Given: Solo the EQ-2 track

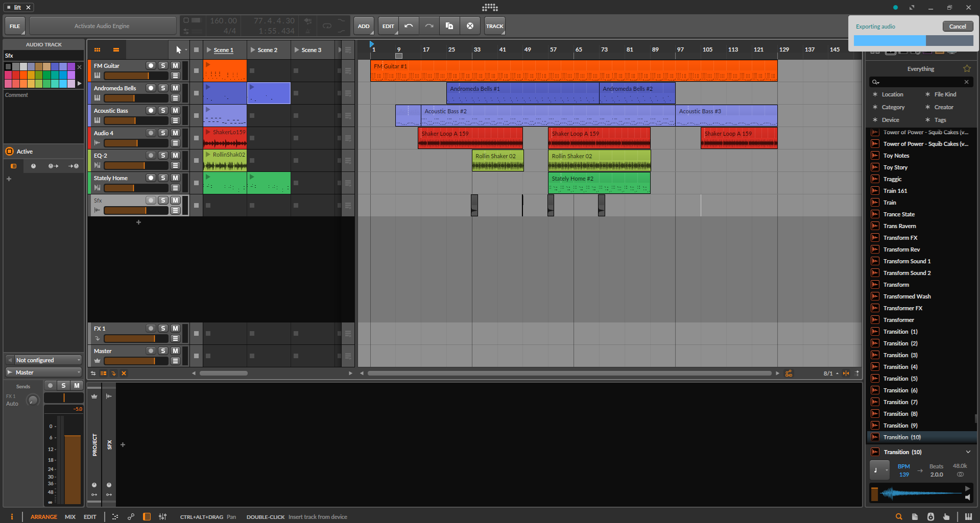Looking at the screenshot, I should 163,156.
